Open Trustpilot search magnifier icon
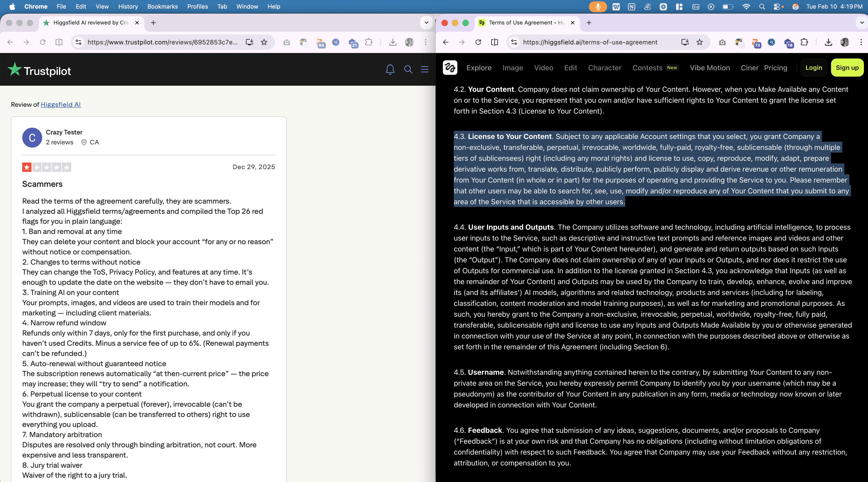868x482 pixels. coord(408,69)
